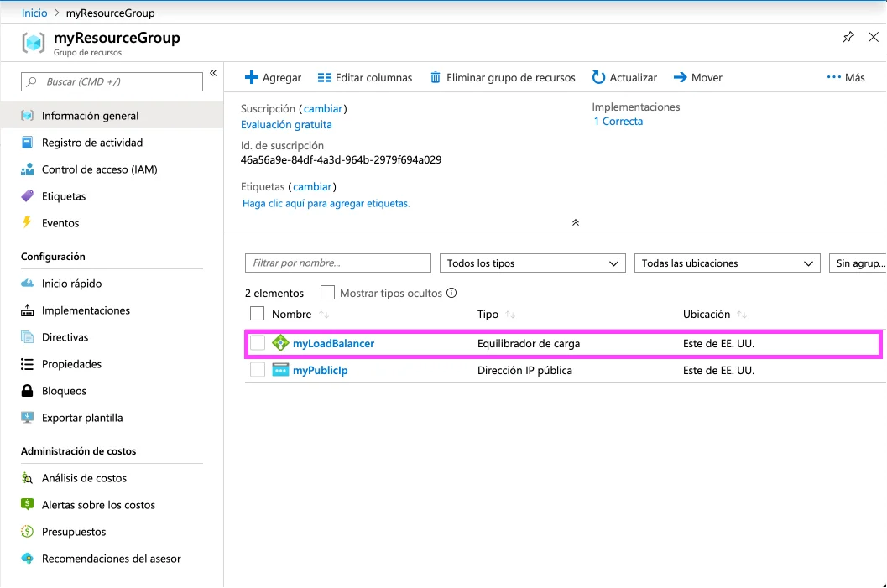Click the Registro de actividad icon
The width and height of the screenshot is (887, 588).
(27, 143)
